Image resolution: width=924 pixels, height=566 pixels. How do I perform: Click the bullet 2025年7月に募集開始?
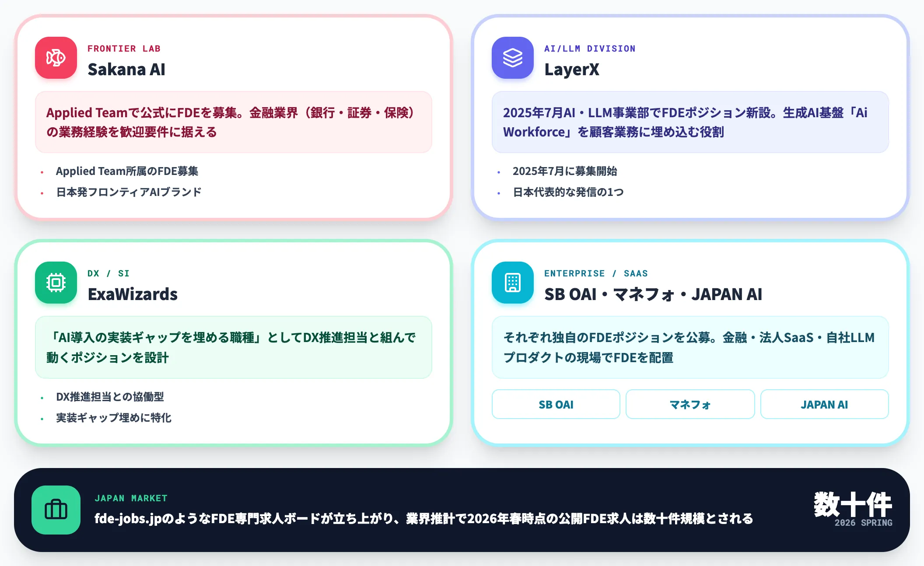coord(565,171)
